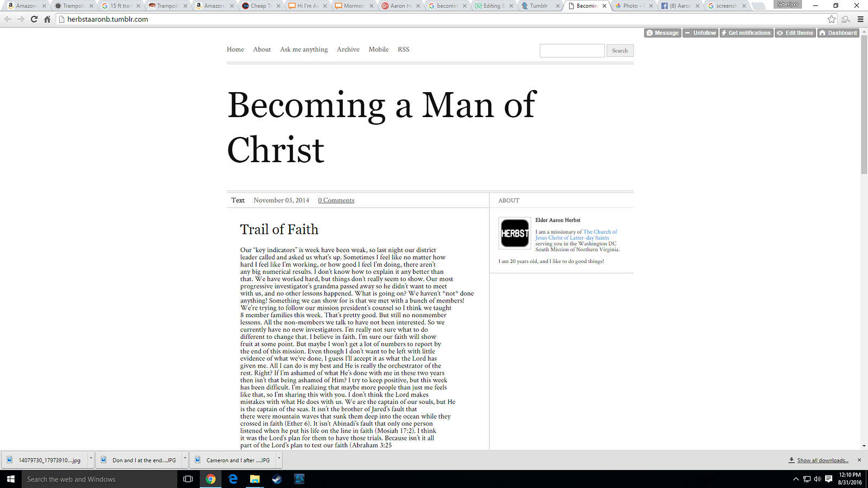Open the network icon in system tray
The image size is (868, 488).
coord(807,479)
